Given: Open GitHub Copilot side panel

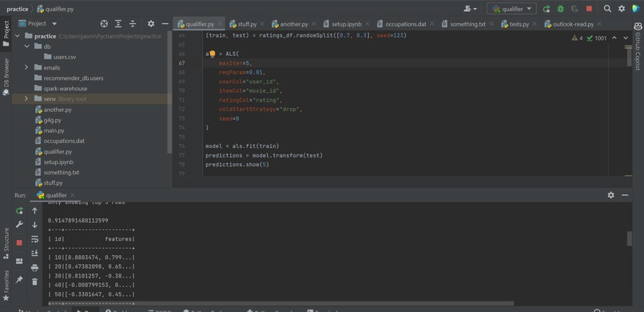Looking at the screenshot, I should 638,46.
